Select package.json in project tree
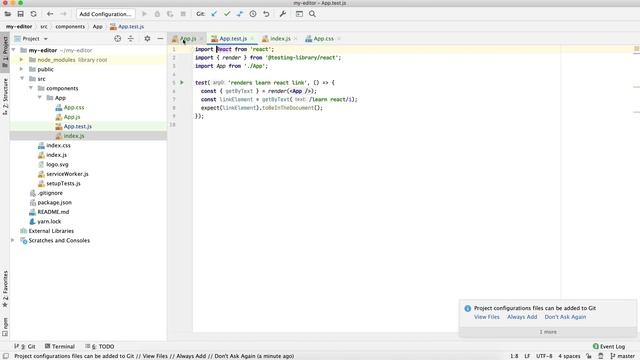This screenshot has width=640, height=360. click(54, 202)
